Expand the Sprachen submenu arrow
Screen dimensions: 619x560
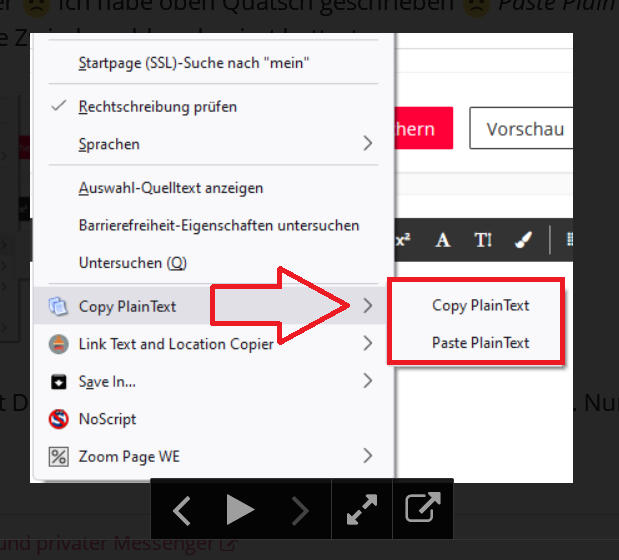tap(368, 143)
